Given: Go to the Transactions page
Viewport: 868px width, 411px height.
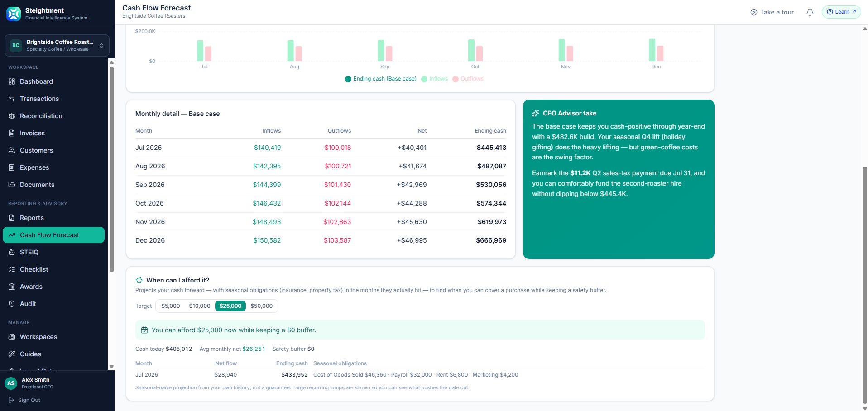Looking at the screenshot, I should pos(53,99).
